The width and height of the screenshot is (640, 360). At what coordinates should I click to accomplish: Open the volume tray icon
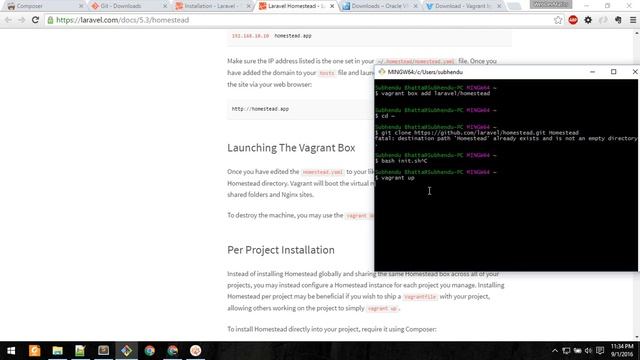point(588,351)
